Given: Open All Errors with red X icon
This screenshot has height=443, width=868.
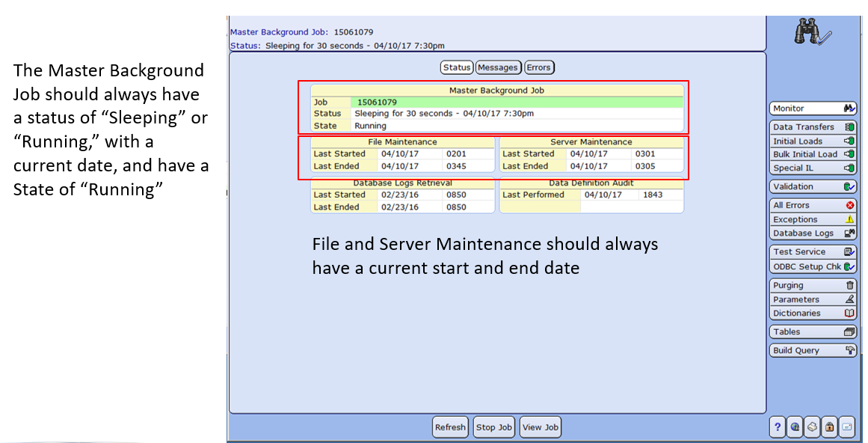Looking at the screenshot, I should 813,205.
